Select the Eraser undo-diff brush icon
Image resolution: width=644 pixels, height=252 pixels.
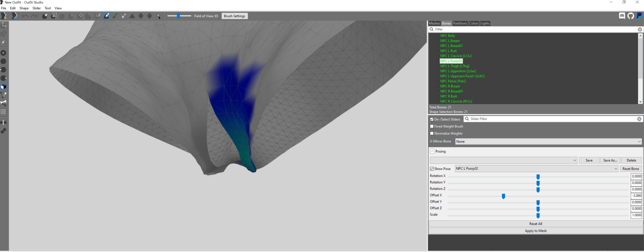click(x=97, y=16)
